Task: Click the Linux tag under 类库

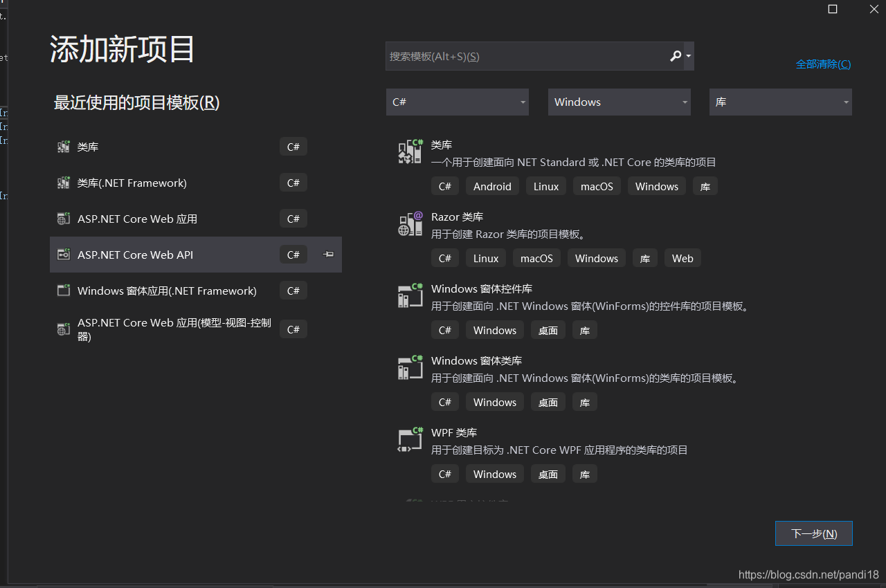Action: coord(546,186)
